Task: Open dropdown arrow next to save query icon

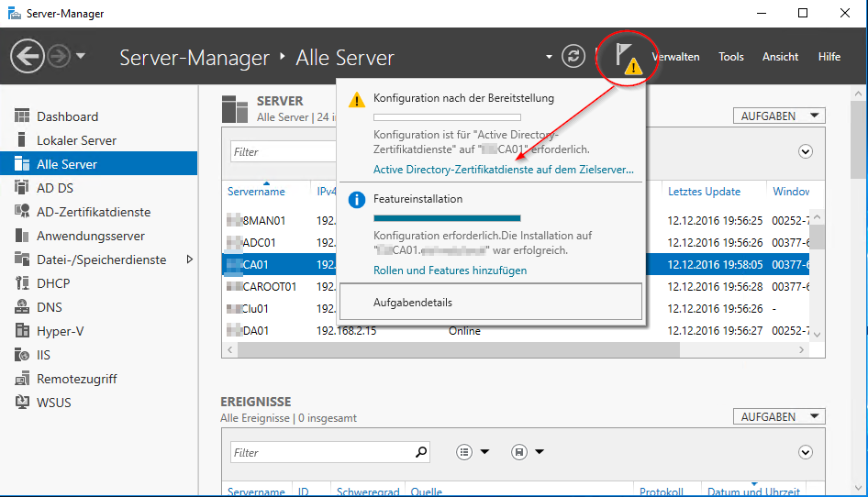Action: [x=540, y=452]
